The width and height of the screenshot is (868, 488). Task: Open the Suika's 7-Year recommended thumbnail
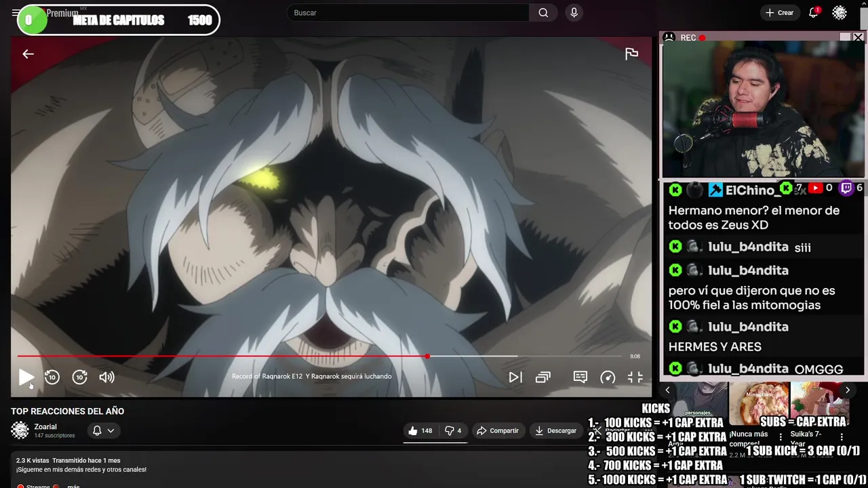point(819,403)
